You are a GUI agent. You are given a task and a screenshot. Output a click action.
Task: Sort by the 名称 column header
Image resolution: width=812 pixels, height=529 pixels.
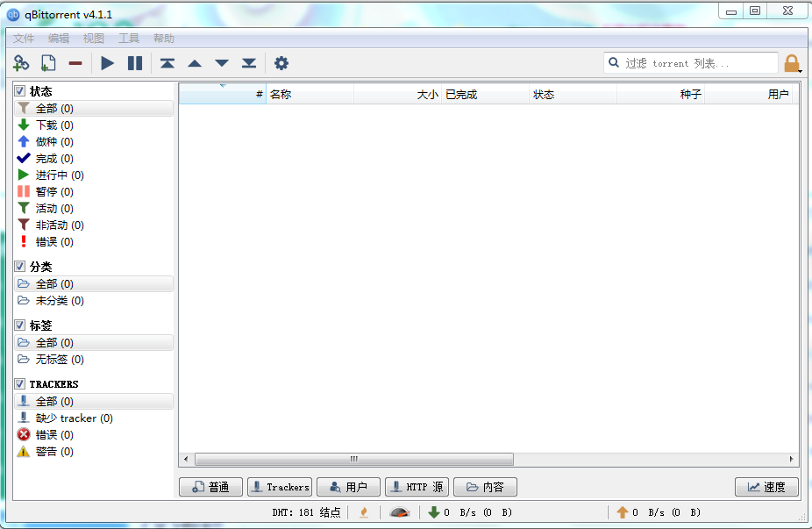pyautogui.click(x=310, y=94)
